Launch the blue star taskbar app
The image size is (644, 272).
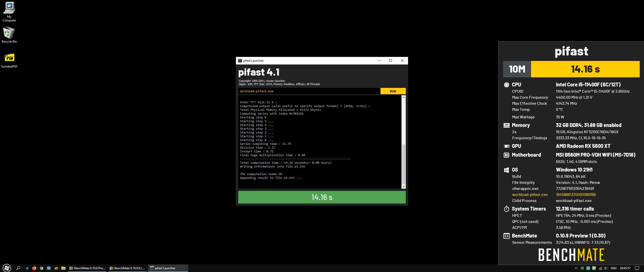(27, 268)
